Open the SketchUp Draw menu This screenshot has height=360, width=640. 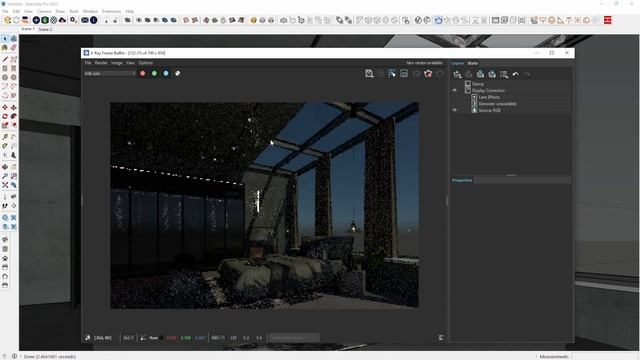[x=60, y=11]
